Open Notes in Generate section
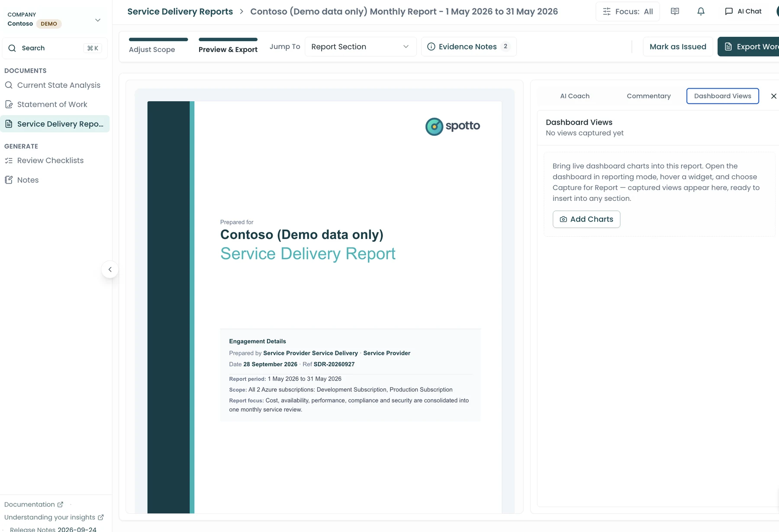Viewport: 779px width, 532px height. [x=55, y=180]
